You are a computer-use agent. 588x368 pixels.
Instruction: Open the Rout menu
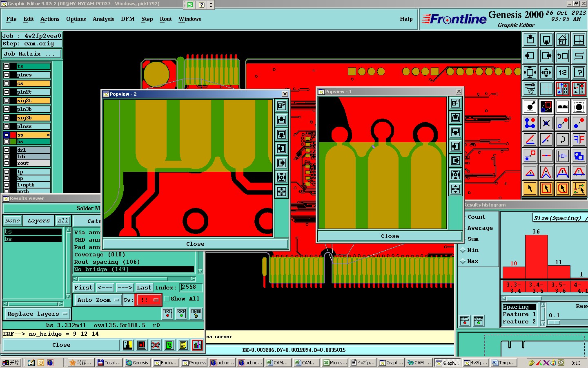[166, 19]
